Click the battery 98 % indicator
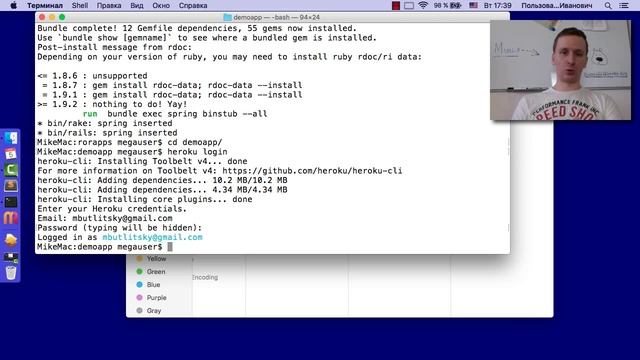640x360 pixels. (x=447, y=6)
